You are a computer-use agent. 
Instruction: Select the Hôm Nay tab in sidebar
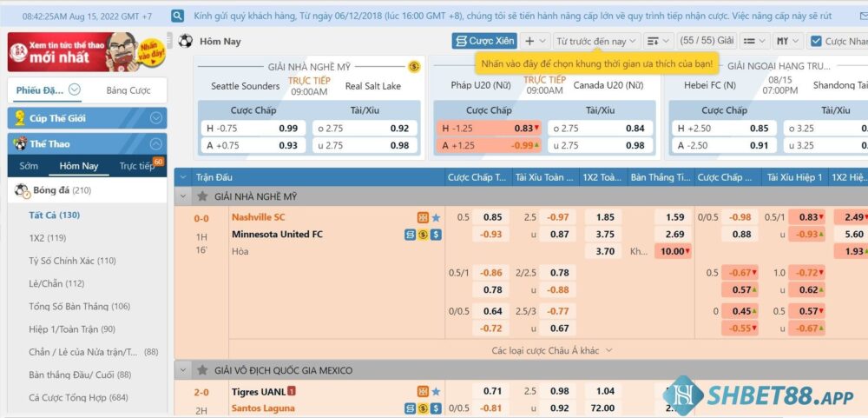pos(79,166)
